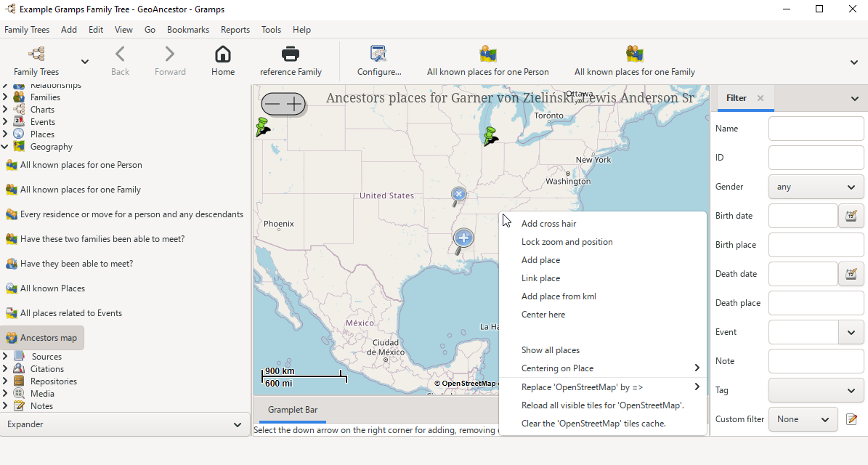
Task: Select the Ancestors map view
Action: point(42,338)
